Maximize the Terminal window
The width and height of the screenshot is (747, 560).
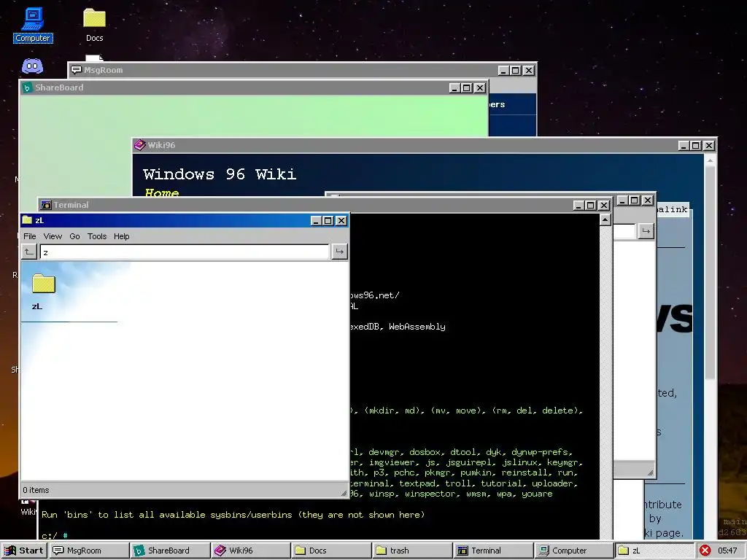click(x=591, y=205)
